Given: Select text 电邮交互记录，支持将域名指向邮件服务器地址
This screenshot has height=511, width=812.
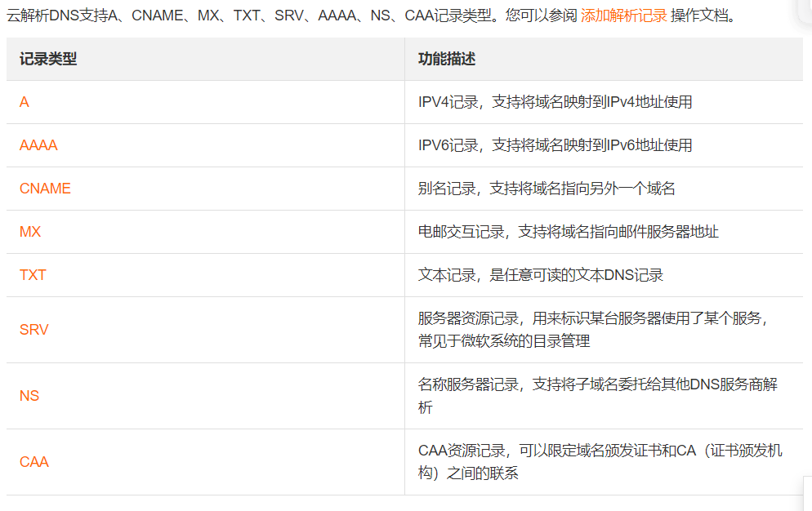Looking at the screenshot, I should 568,232.
